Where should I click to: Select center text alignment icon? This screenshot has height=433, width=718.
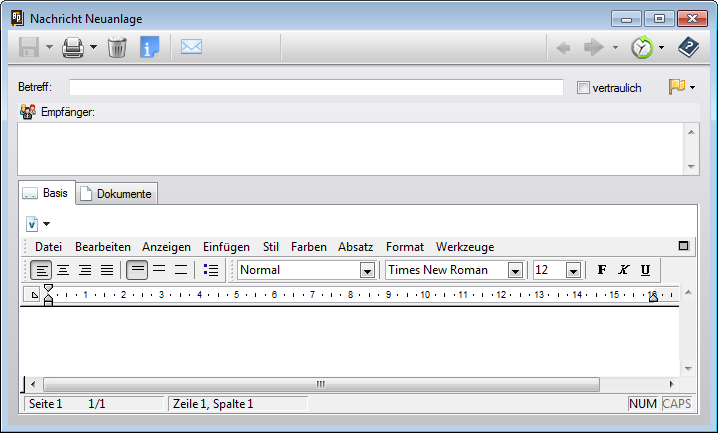click(x=63, y=270)
